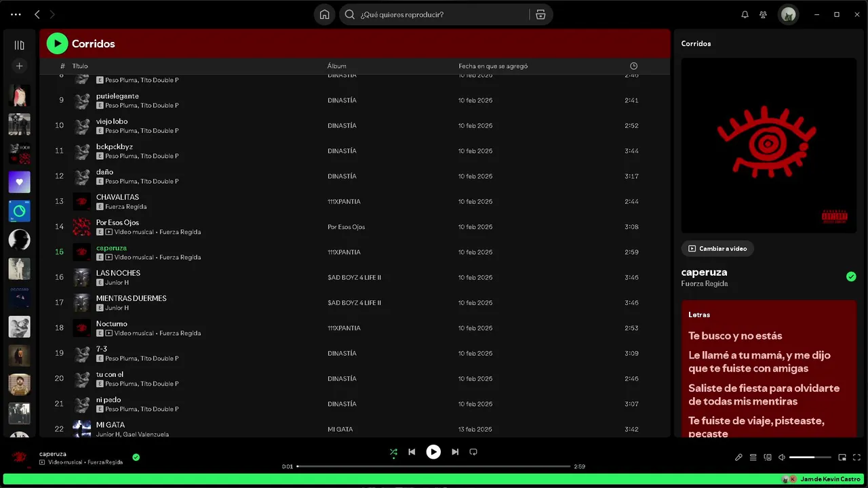Sort by Fecha en que se agregó
The image size is (868, 488).
coord(493,66)
